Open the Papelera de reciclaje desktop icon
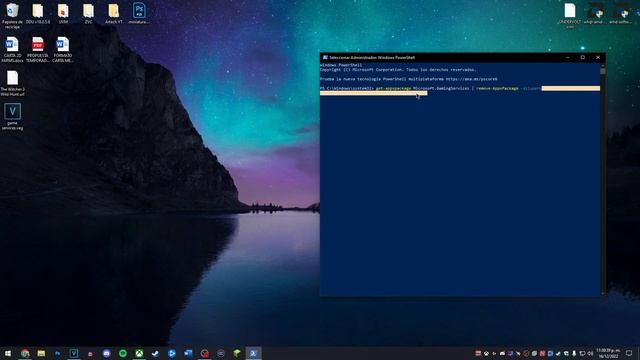640x360 pixels. pos(12,15)
